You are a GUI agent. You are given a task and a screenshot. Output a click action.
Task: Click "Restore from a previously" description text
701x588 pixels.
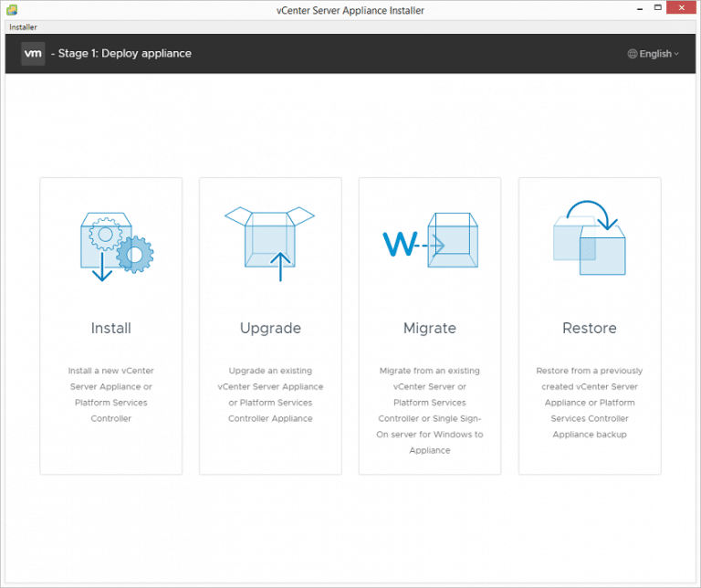coord(590,371)
